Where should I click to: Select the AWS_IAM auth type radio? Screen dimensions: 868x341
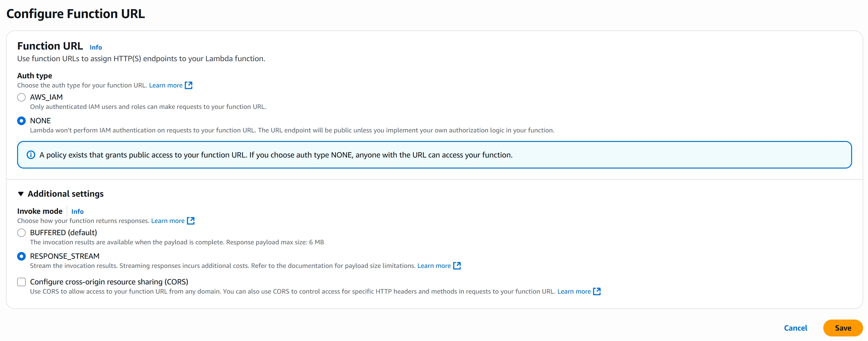(x=21, y=97)
